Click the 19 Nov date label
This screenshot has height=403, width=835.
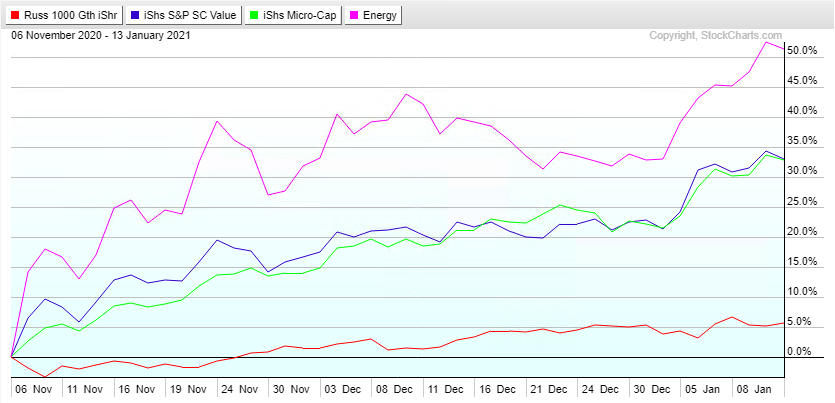click(x=191, y=389)
